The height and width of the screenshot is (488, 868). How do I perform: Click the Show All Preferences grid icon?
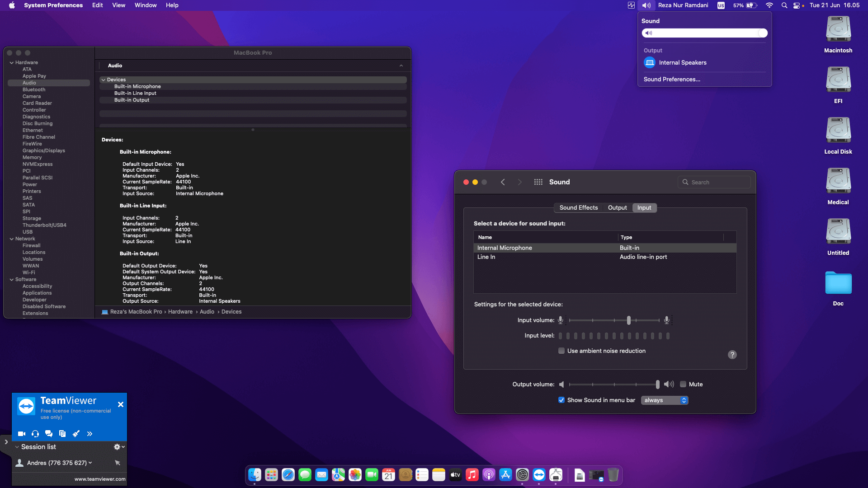538,182
